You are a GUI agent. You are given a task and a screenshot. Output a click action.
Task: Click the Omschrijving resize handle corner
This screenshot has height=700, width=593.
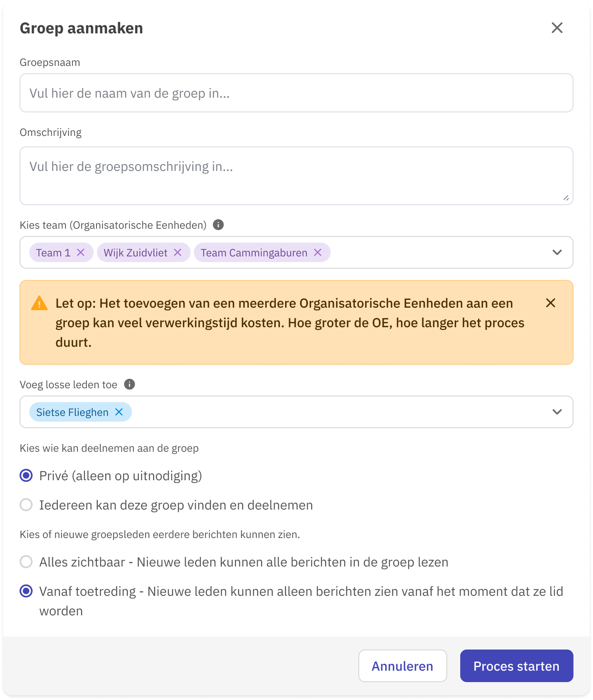coord(566,198)
